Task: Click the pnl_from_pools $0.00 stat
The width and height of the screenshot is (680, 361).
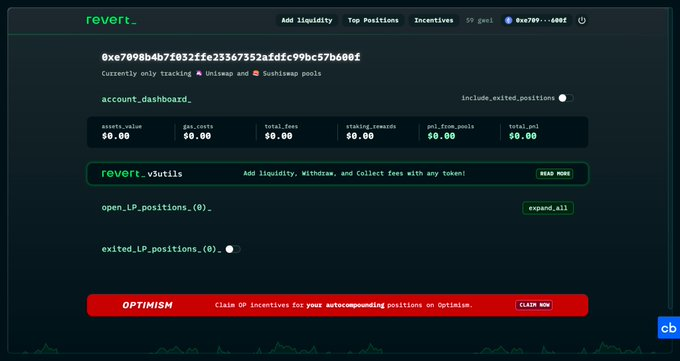Action: [x=451, y=132]
